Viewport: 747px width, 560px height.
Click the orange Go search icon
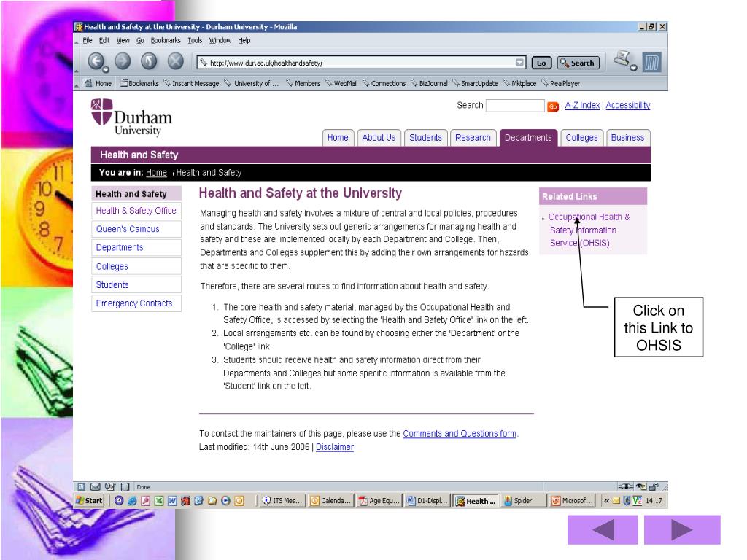click(553, 106)
